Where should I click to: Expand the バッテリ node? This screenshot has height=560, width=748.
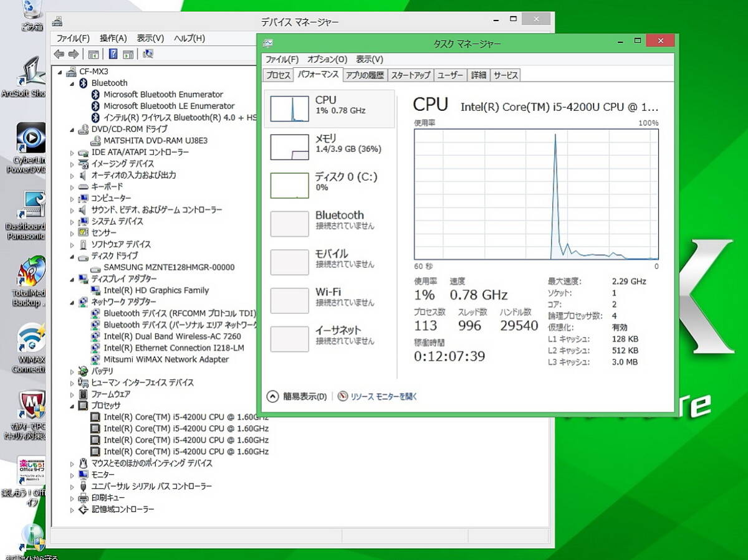72,371
